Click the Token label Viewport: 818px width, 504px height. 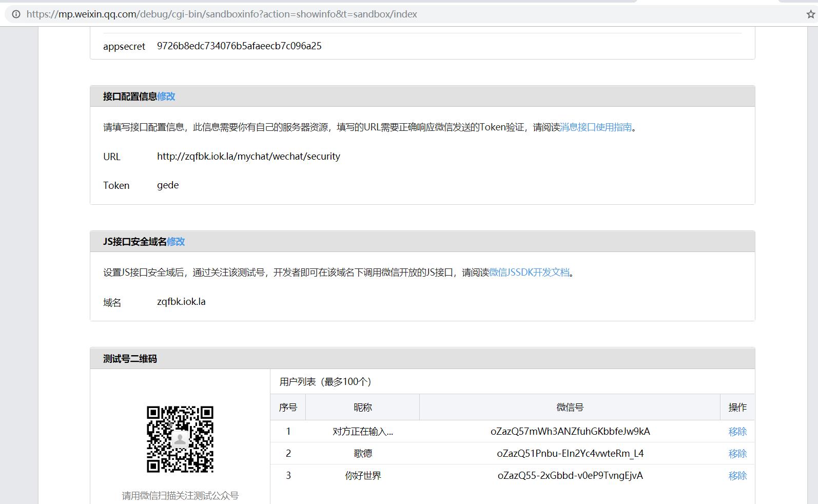116,186
